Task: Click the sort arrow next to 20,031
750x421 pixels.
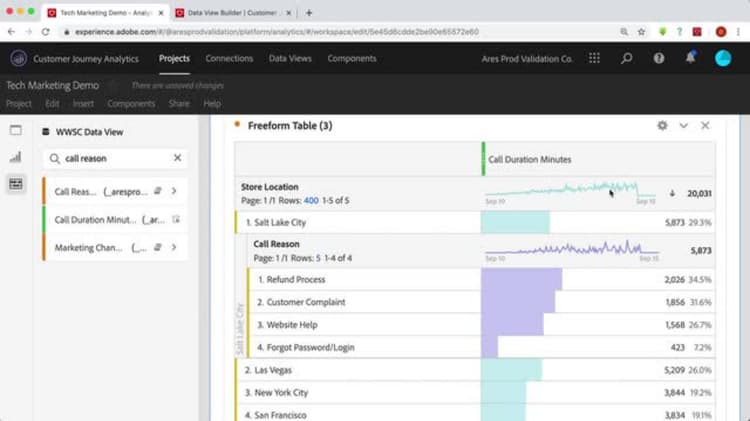Action: [x=672, y=193]
